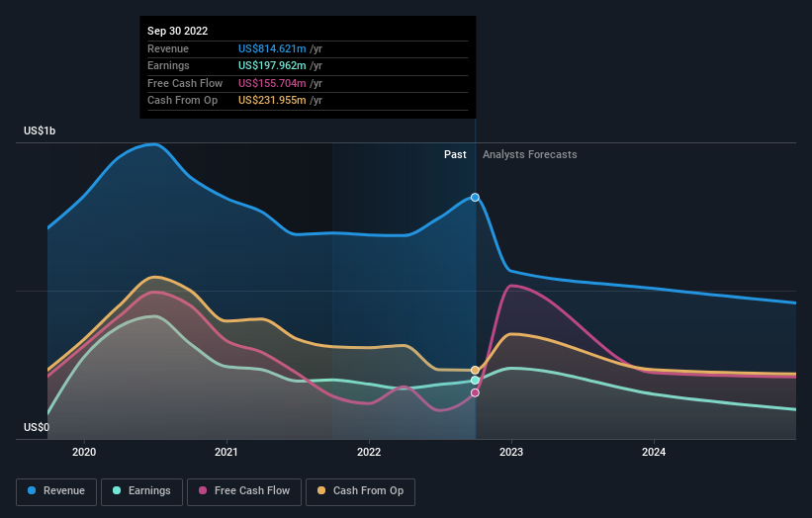
Task: Click the US$0 y-axis label
Action: point(37,427)
